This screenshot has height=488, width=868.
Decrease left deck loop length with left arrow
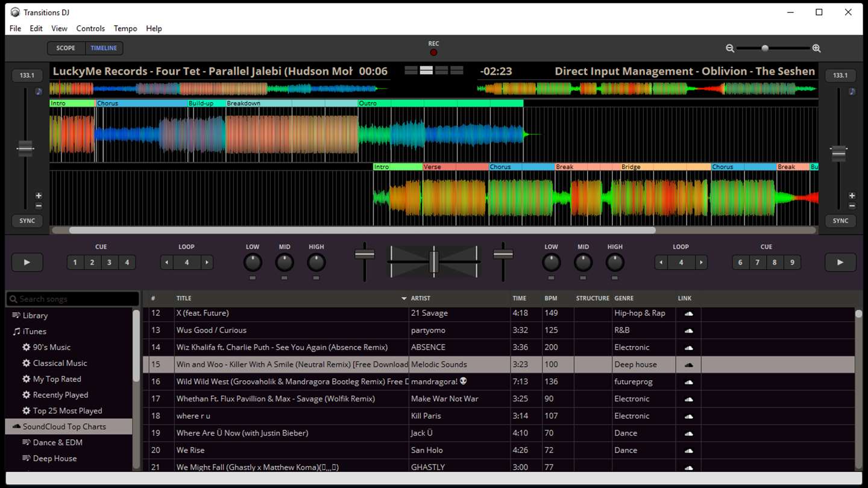(167, 262)
